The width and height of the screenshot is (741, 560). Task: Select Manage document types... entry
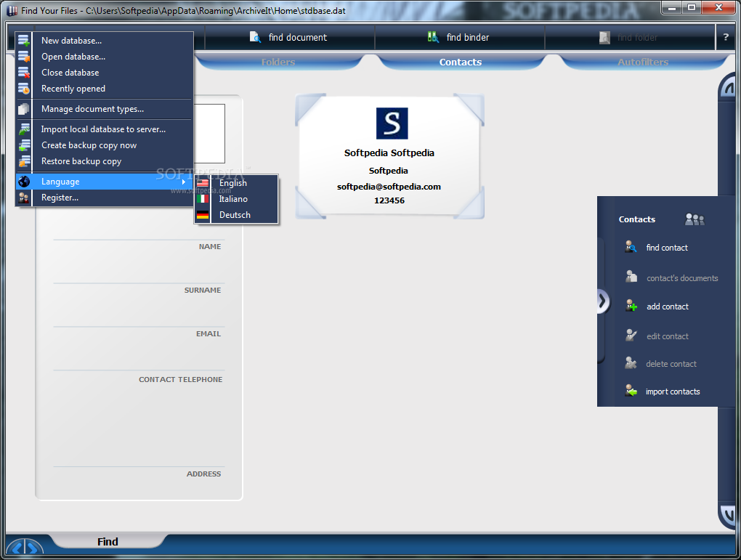(x=105, y=109)
